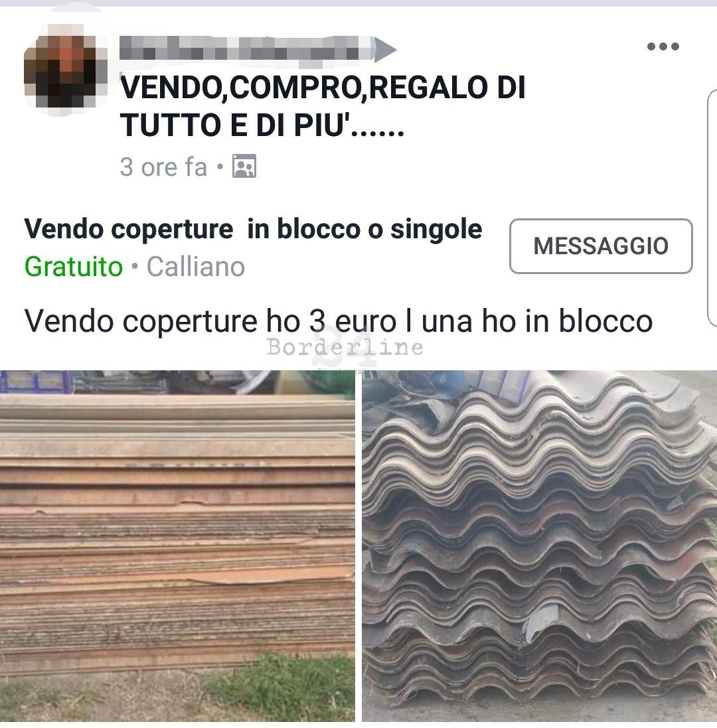717x728 pixels.
Task: Open the three-dot post options menu
Action: [x=663, y=46]
